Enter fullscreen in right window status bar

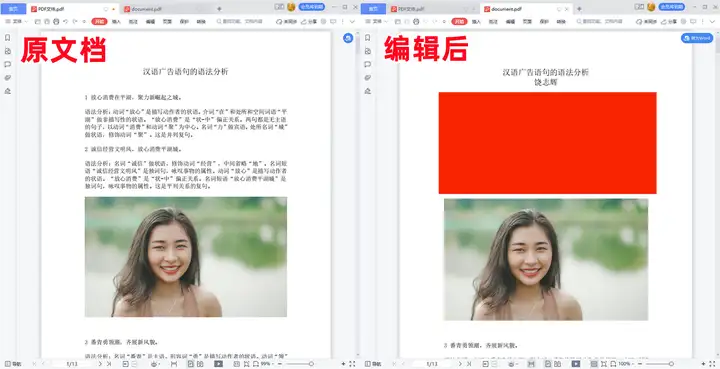[x=712, y=364]
